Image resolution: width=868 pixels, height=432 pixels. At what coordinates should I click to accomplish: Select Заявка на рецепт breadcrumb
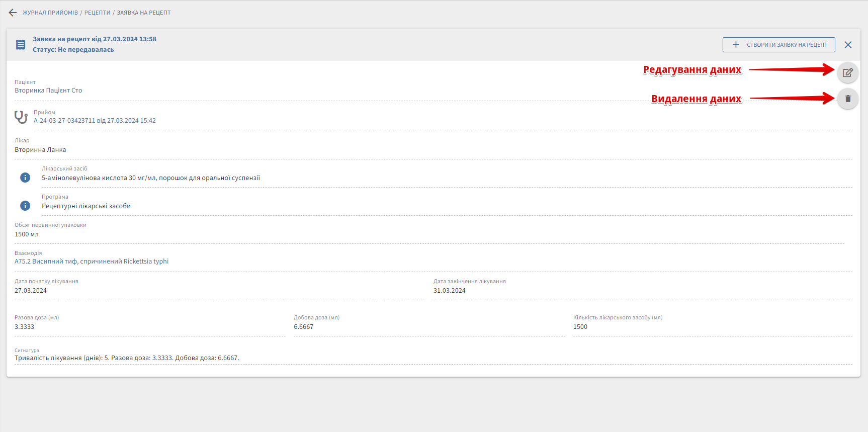click(144, 13)
